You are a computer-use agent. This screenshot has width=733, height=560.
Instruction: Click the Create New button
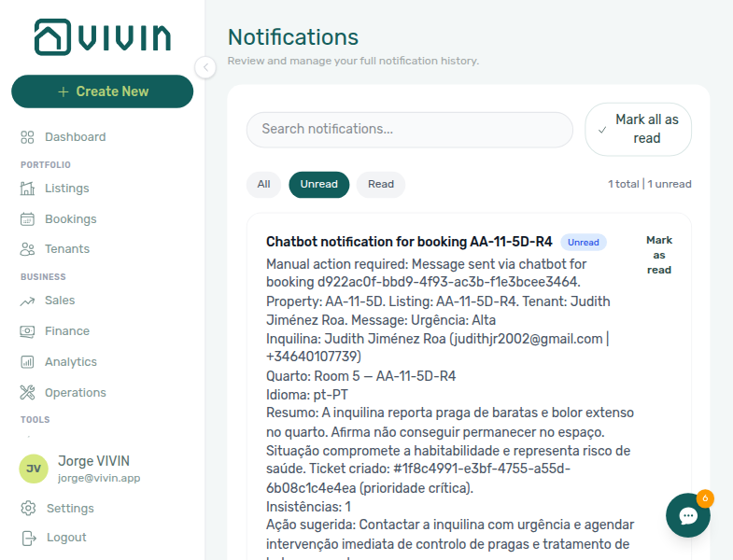tap(103, 91)
